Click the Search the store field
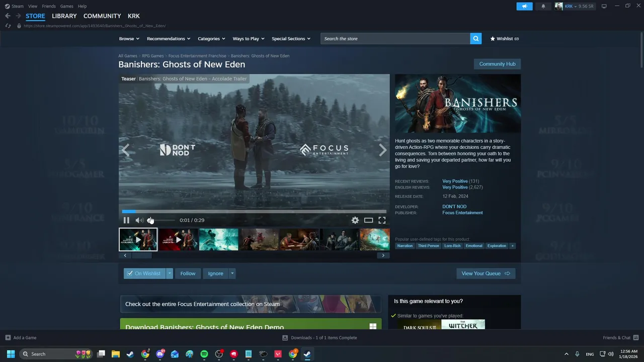This screenshot has height=362, width=644. pos(395,39)
